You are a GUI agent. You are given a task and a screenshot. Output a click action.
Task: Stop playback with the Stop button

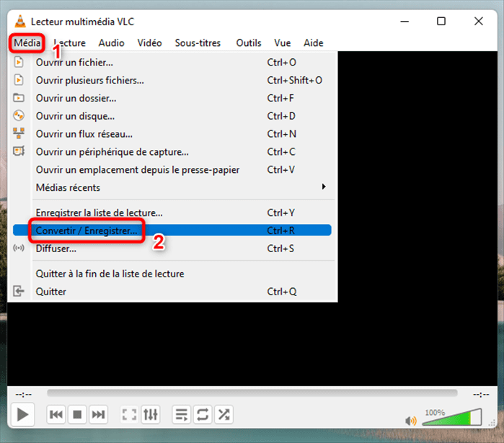coord(77,414)
